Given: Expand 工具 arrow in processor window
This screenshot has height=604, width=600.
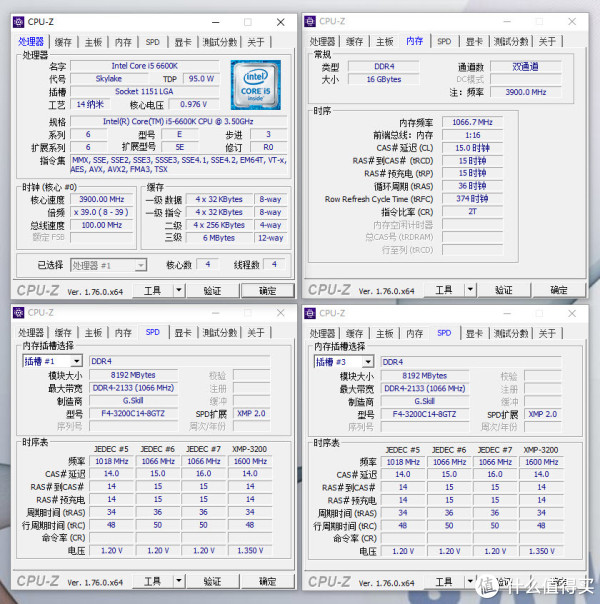Looking at the screenshot, I should click(179, 290).
